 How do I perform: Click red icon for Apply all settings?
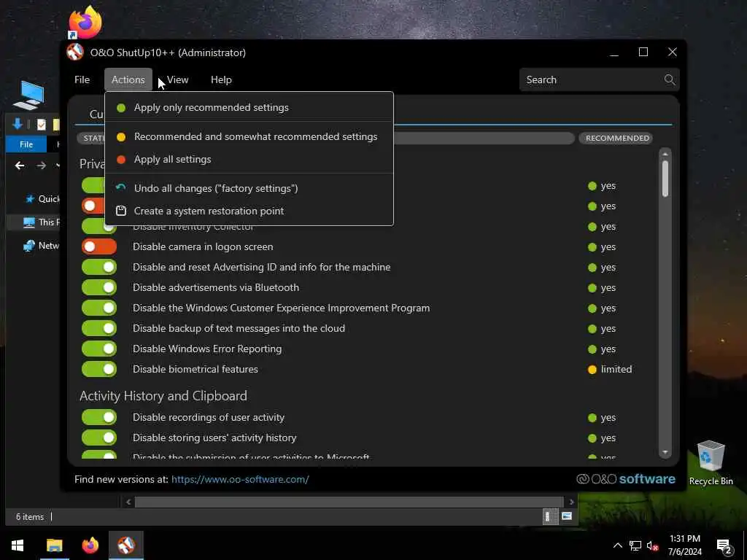(121, 160)
